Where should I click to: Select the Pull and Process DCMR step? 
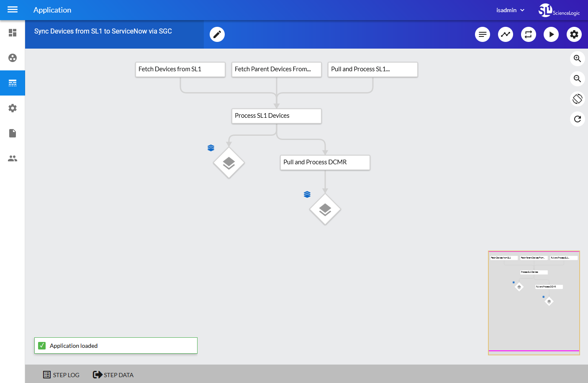(325, 163)
